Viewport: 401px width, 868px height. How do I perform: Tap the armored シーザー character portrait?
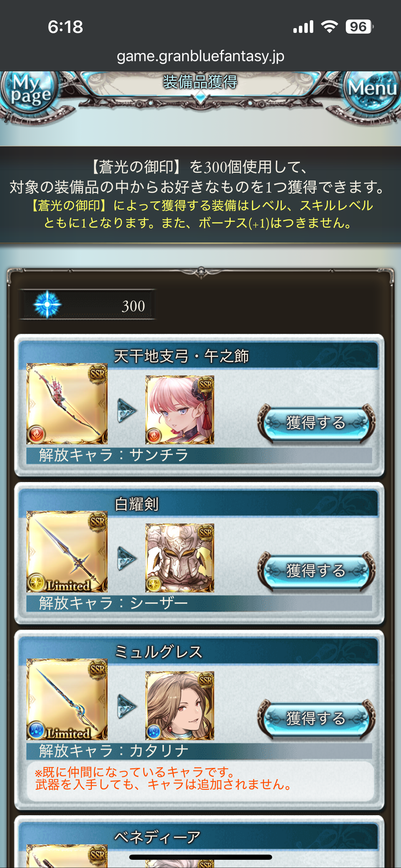180,558
